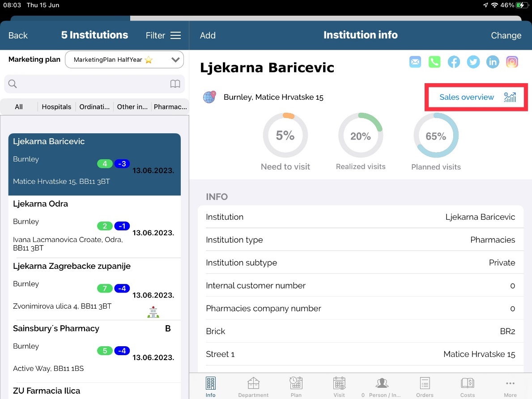Viewport: 532px width, 399px height.
Task: Tap the Planned visits 65% progress ring
Action: click(436, 136)
